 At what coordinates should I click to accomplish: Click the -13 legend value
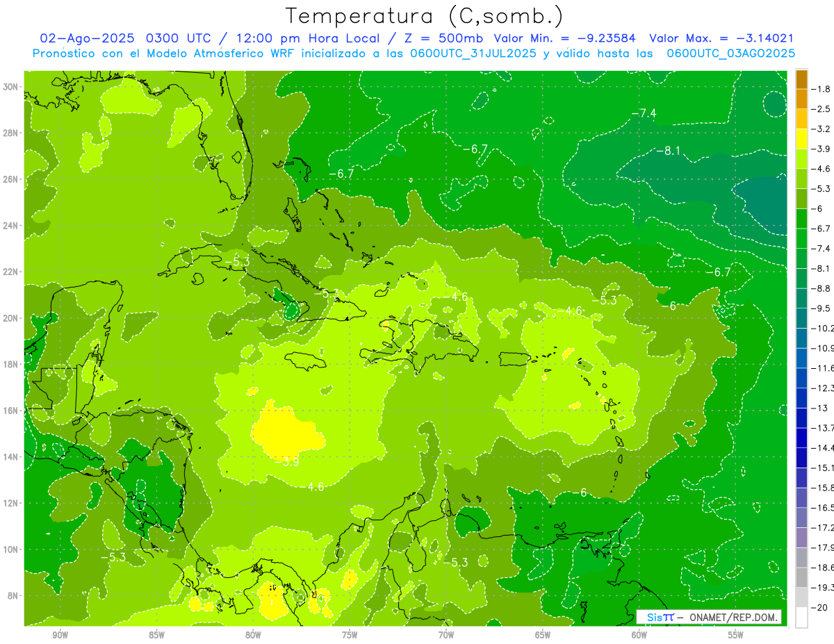820,408
